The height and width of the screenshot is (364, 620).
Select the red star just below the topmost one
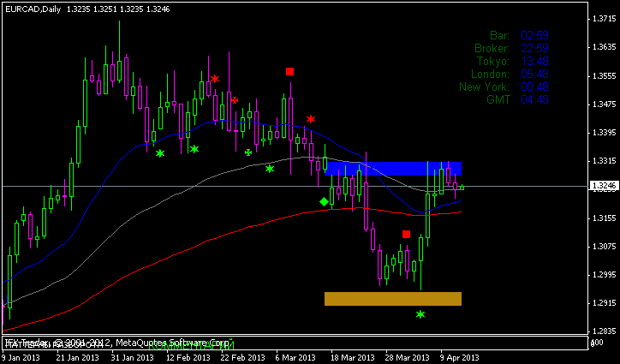click(234, 100)
